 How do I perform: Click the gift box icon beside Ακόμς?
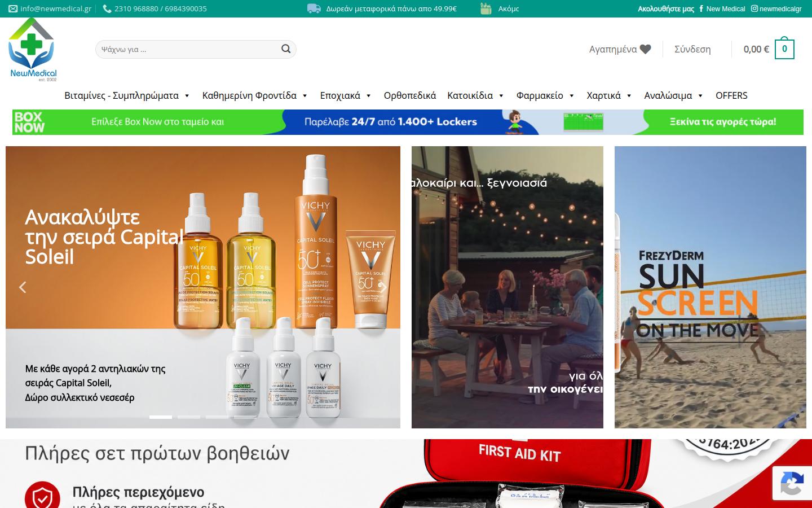(486, 8)
